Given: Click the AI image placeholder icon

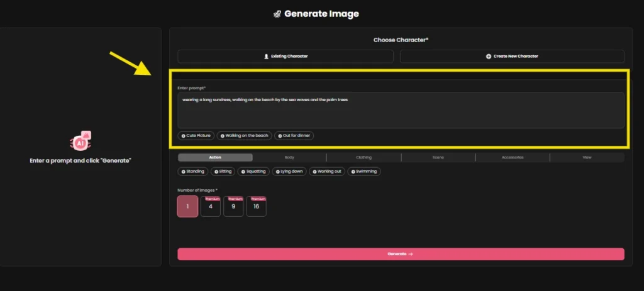Looking at the screenshot, I should pos(80,141).
